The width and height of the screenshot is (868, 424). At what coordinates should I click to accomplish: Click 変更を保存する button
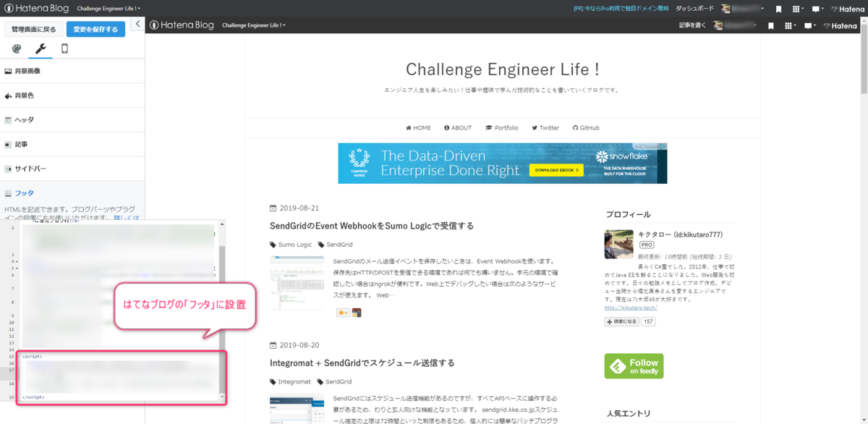point(95,29)
